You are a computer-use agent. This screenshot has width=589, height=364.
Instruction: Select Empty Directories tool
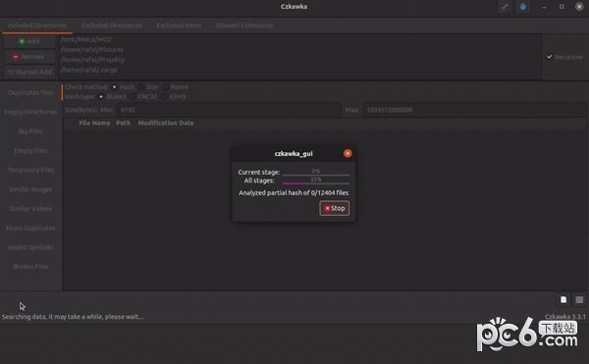pyautogui.click(x=30, y=112)
